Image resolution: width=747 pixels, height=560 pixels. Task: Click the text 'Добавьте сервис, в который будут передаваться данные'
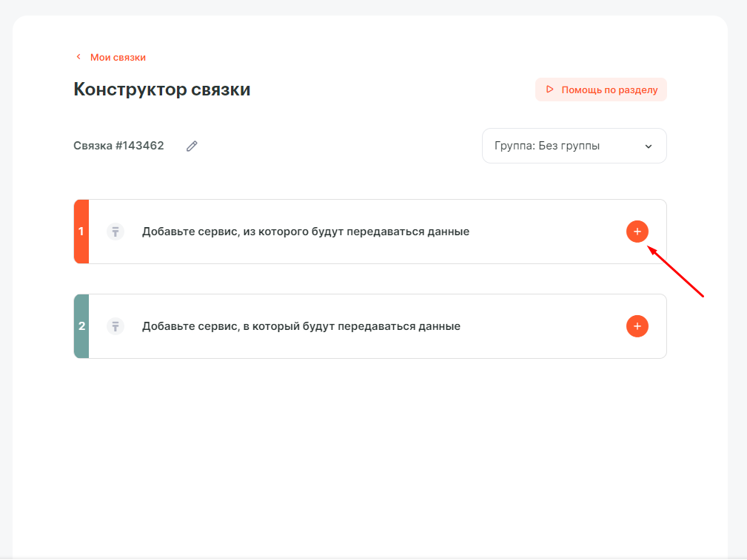(301, 326)
